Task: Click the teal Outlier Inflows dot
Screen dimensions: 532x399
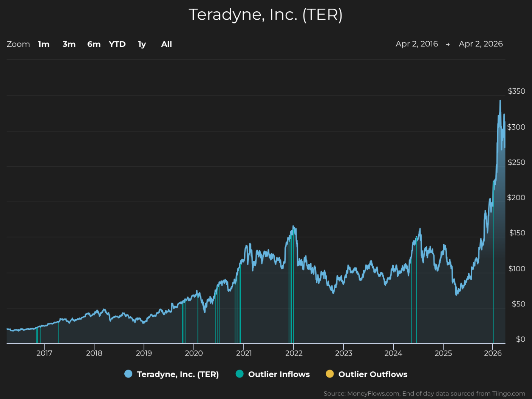Action: pos(240,374)
